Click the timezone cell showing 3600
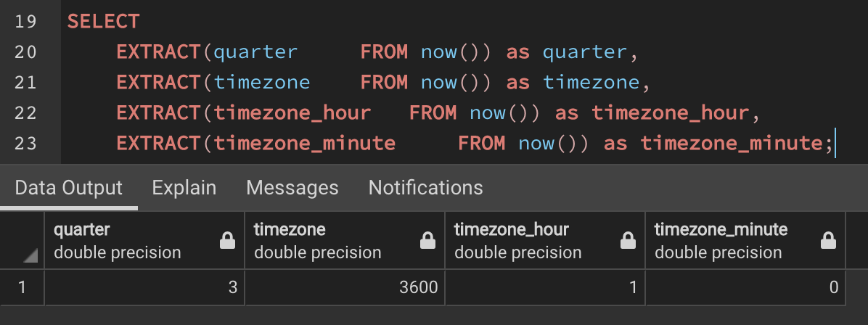Viewport: 868px width, 325px height. (x=345, y=287)
